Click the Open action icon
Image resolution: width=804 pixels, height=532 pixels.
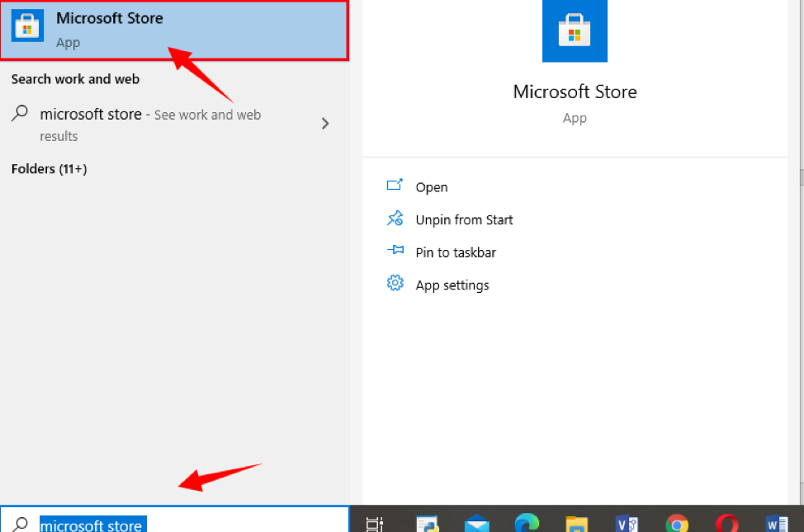[x=395, y=185]
